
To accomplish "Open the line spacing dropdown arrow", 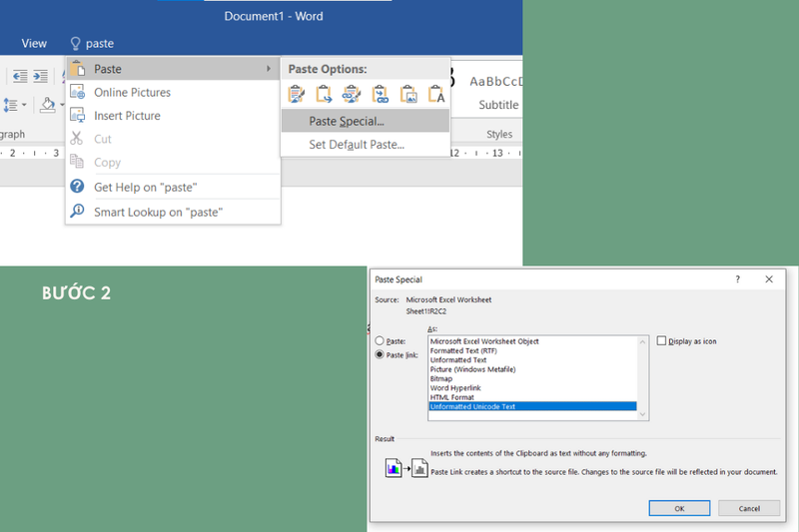I will tap(24, 105).
